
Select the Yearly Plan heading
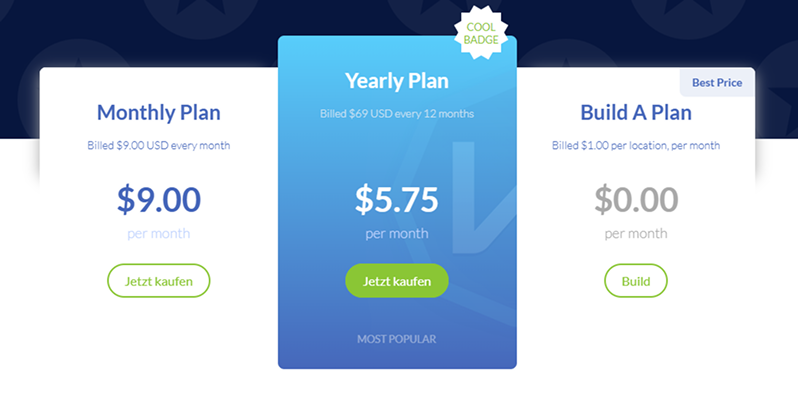397,81
